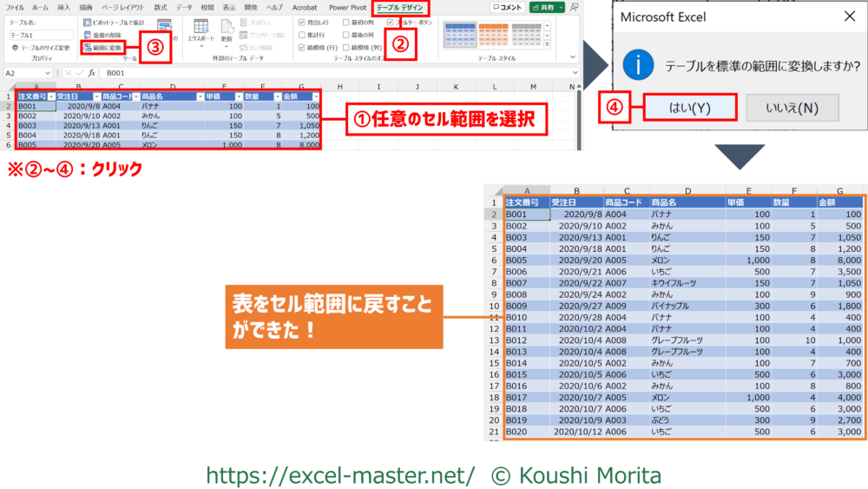Click the fx insert function icon

pos(89,73)
